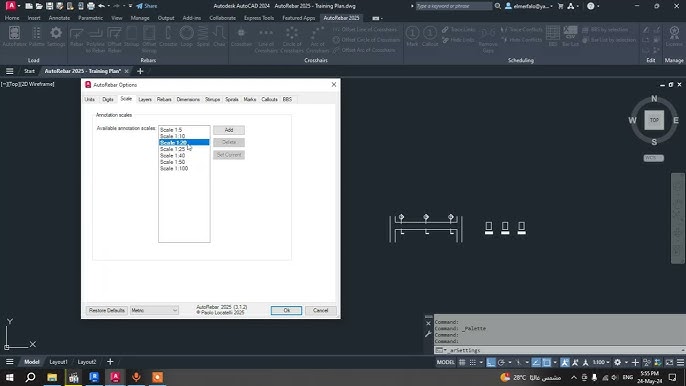686x386 pixels.
Task: Toggle grid display in status bar
Action: 462,362
